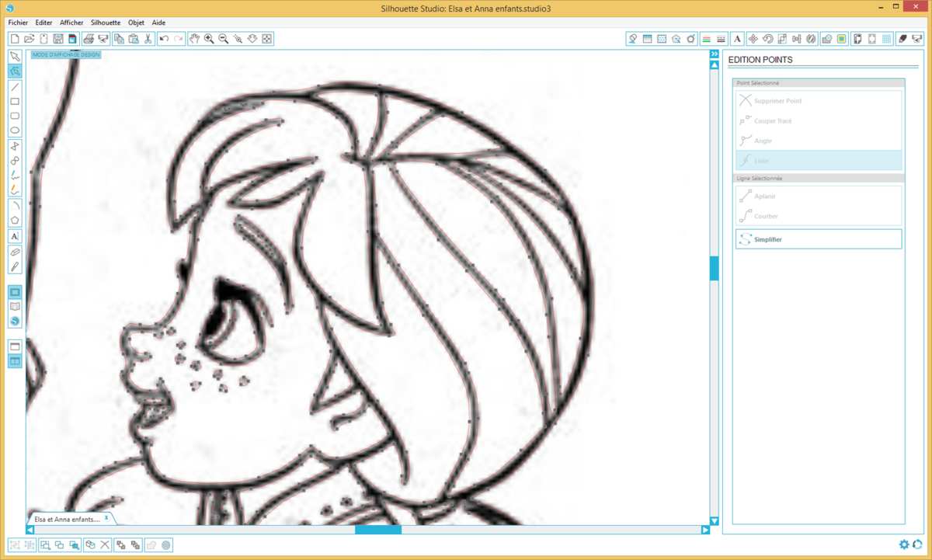This screenshot has height=560, width=932.
Task: Select the Rounded Rectangle tool
Action: (15, 116)
